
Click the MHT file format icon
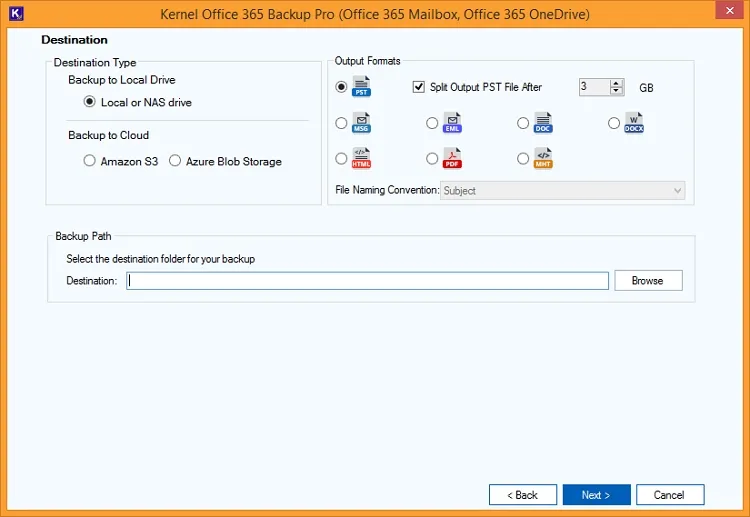[543, 158]
